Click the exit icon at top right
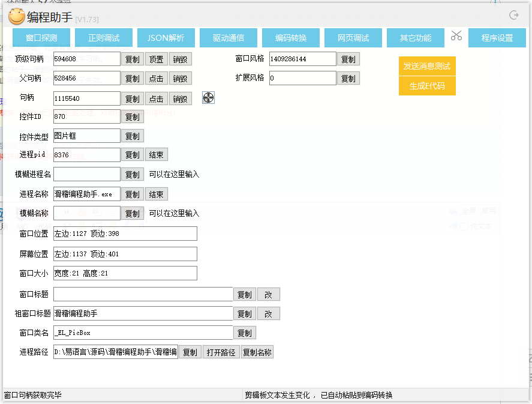 (x=513, y=16)
